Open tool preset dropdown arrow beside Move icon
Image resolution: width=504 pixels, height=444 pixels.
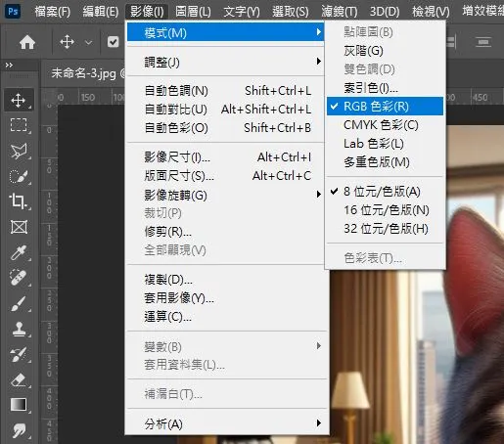88,42
